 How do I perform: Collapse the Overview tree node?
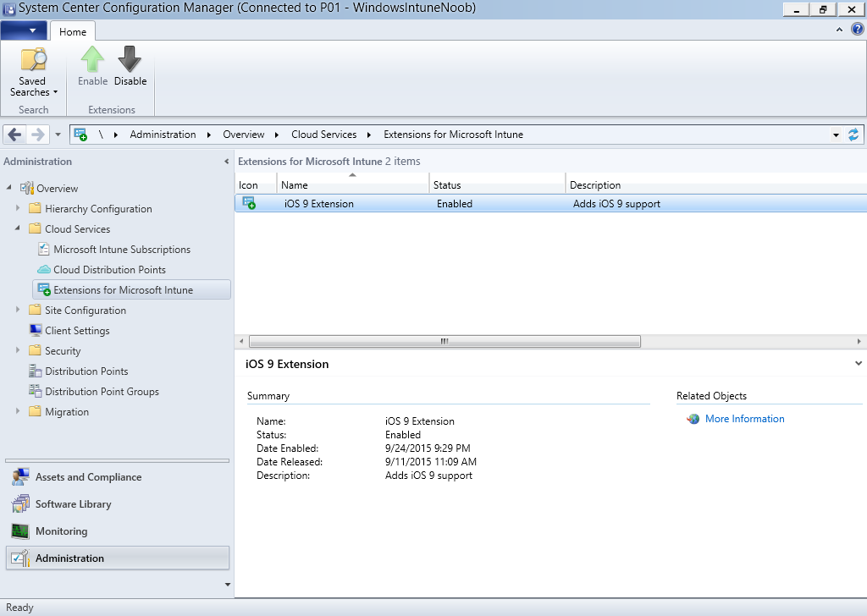click(x=8, y=188)
